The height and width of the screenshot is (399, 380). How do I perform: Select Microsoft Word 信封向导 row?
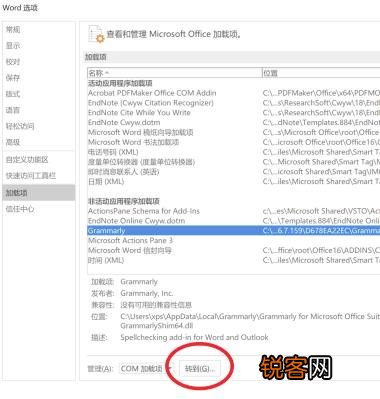tap(234, 250)
